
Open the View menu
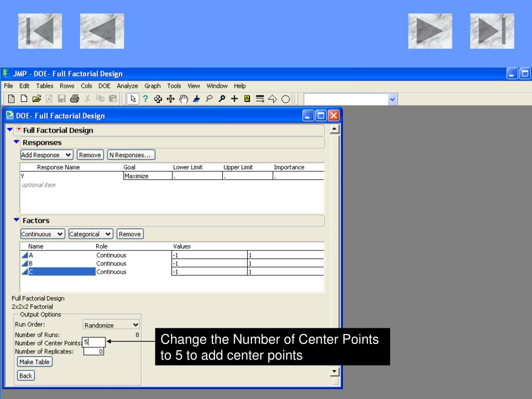point(193,86)
